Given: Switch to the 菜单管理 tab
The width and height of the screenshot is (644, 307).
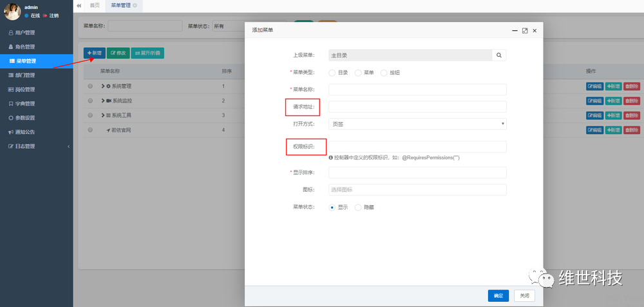Looking at the screenshot, I should (x=121, y=5).
